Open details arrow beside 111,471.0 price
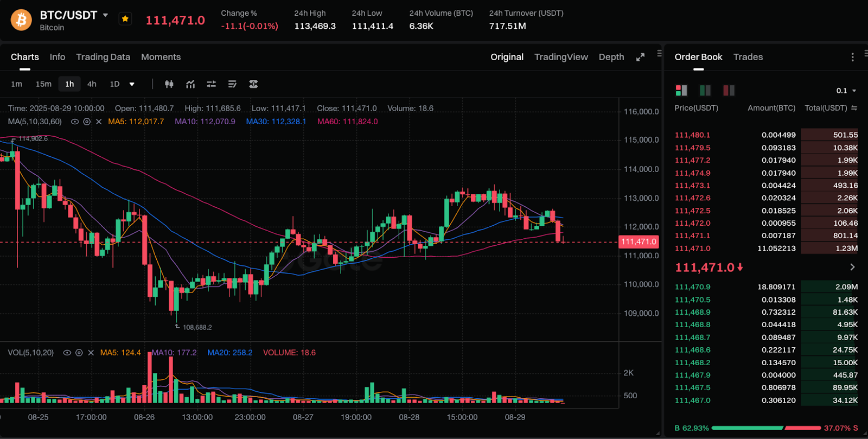The width and height of the screenshot is (868, 439). [852, 267]
